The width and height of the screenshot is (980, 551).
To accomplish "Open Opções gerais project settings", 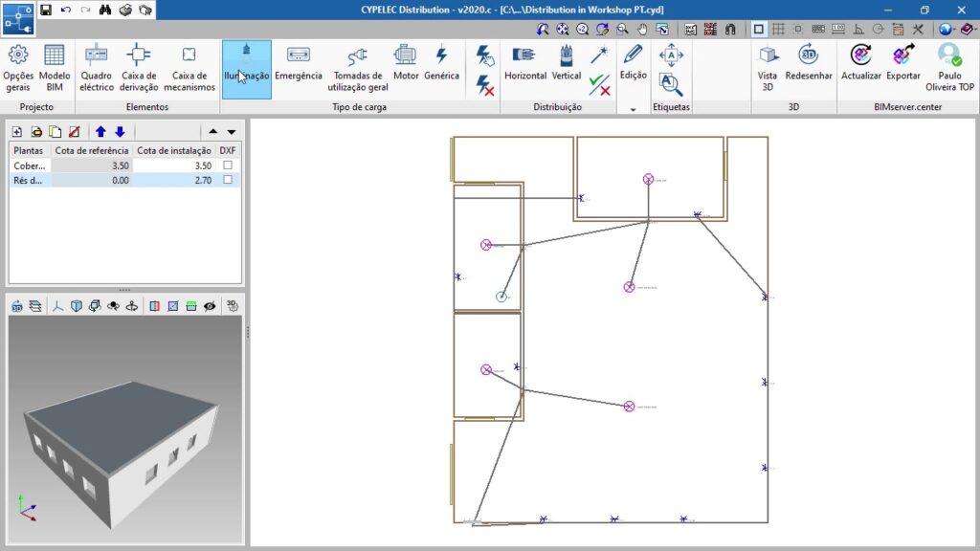I will (x=18, y=65).
